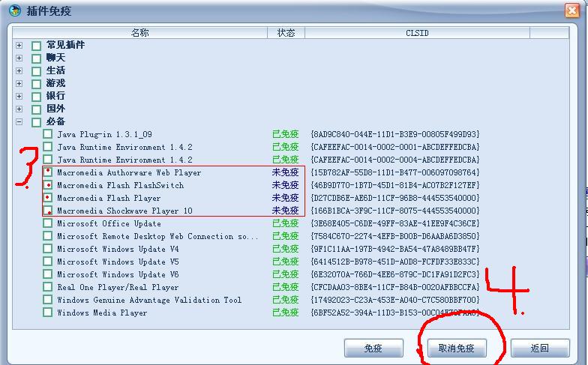Toggle Macromedia Authorware Web Player checkbox
Screen dimensions: 588x365
point(48,172)
